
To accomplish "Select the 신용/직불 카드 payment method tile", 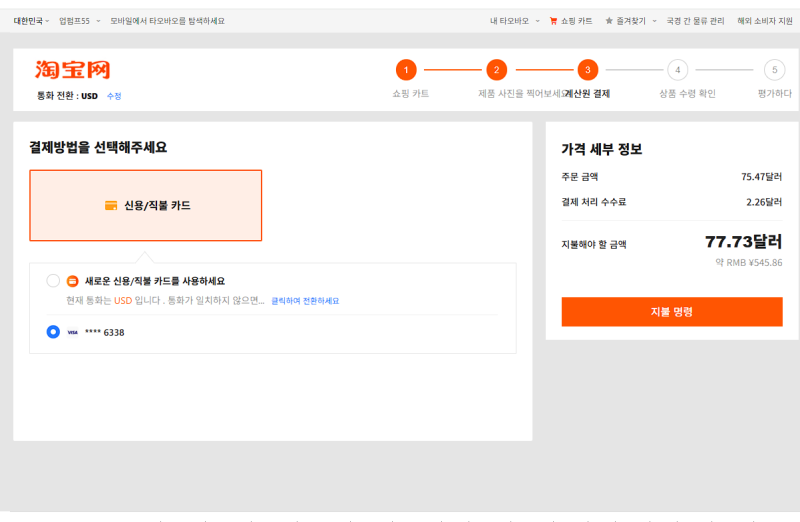I will (x=146, y=205).
